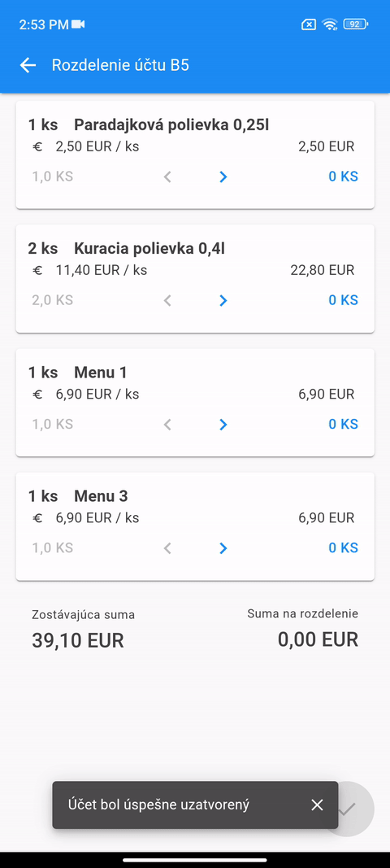Select the Menu 1 item card title
Screen dimensions: 390x868
tap(101, 373)
